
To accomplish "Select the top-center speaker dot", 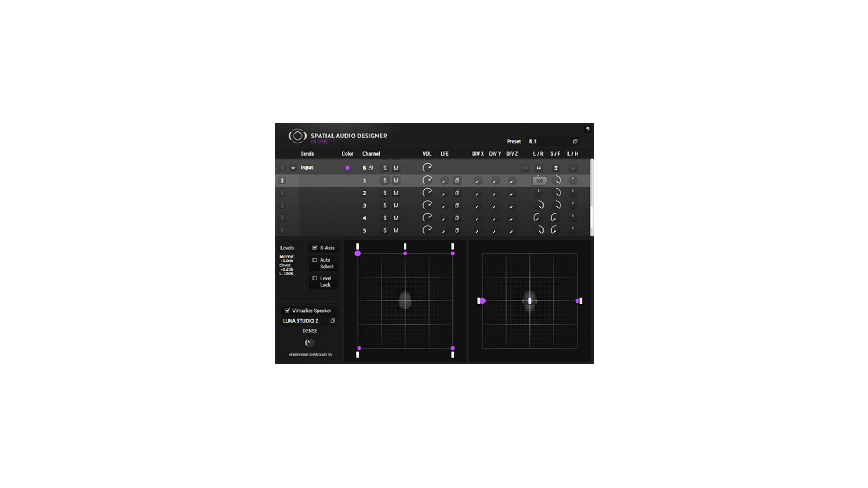I will point(405,253).
